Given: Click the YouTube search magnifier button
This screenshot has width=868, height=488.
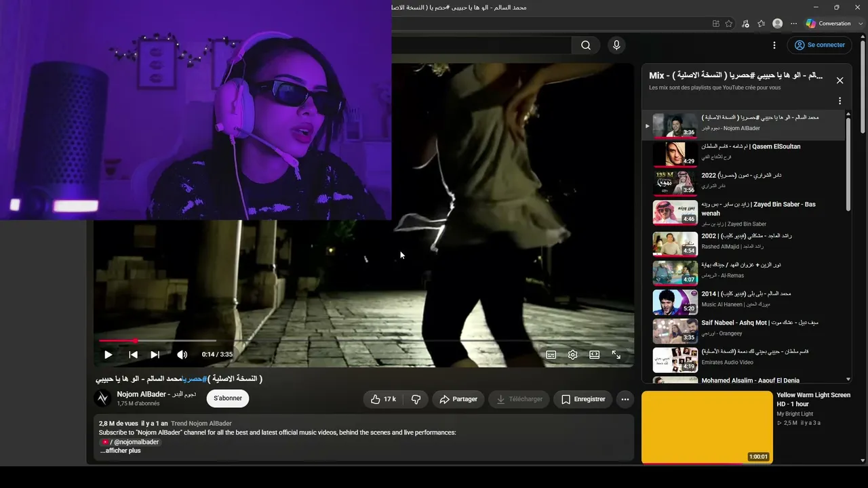Looking at the screenshot, I should tap(586, 45).
